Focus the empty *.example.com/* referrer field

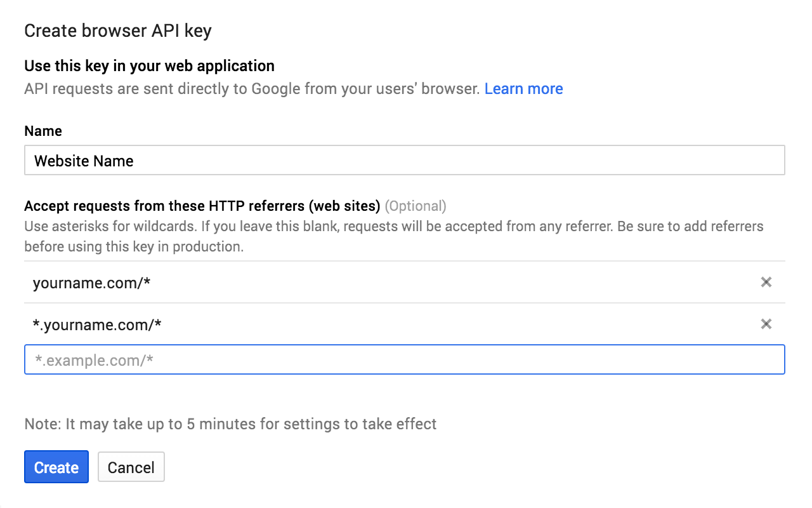(x=254, y=359)
